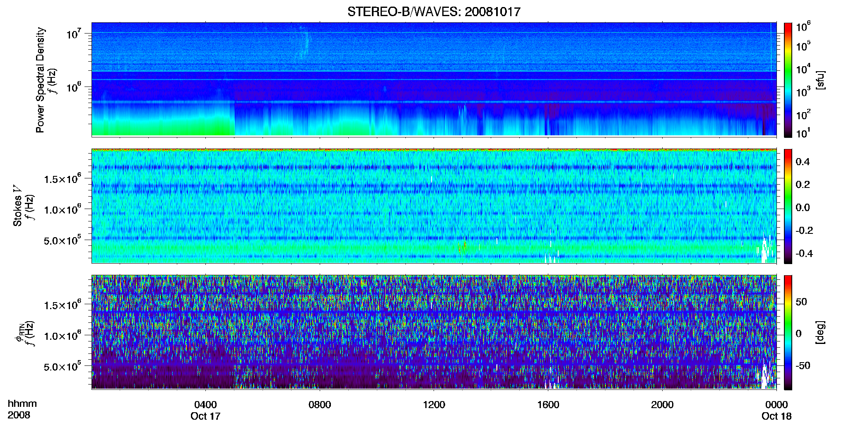
Task: Click the "Oct 18" date label
Action: pyautogui.click(x=776, y=416)
